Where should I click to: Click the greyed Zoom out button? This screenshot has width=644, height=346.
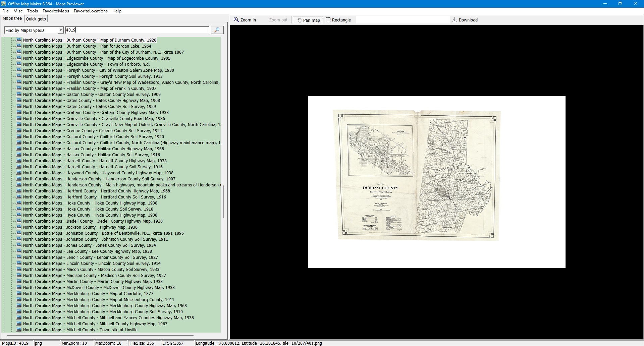[278, 20]
